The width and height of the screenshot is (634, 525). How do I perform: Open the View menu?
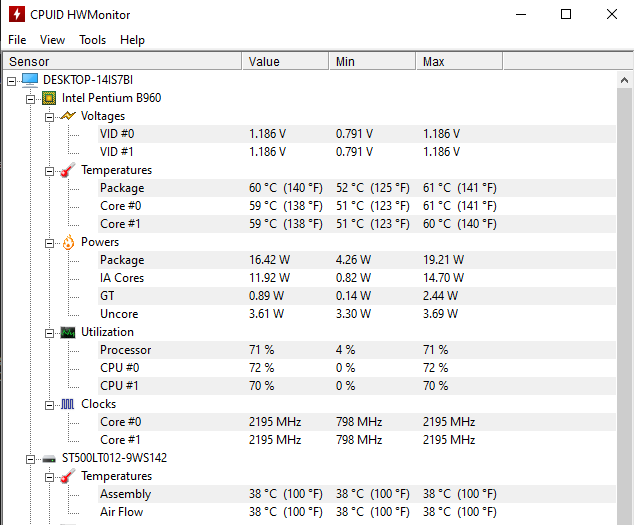(x=52, y=40)
